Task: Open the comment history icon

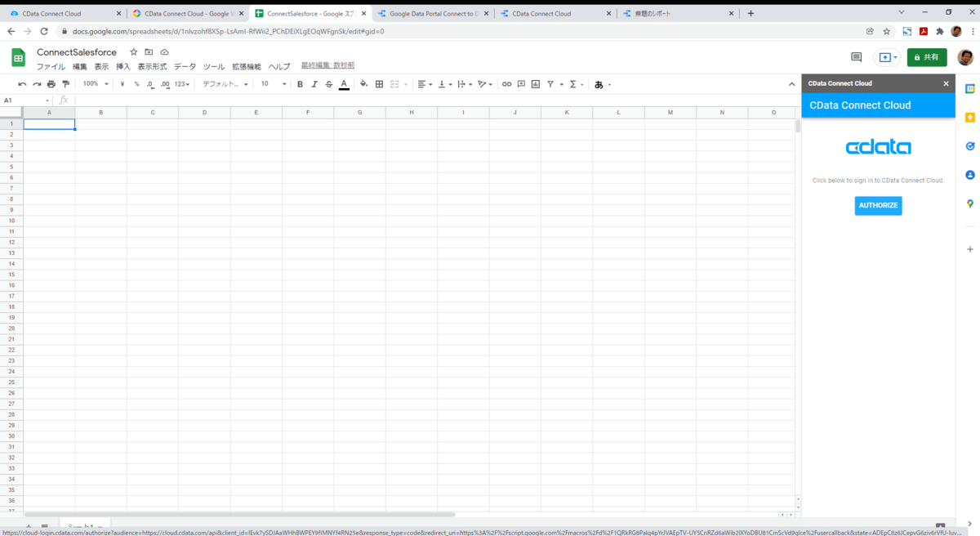Action: [857, 57]
